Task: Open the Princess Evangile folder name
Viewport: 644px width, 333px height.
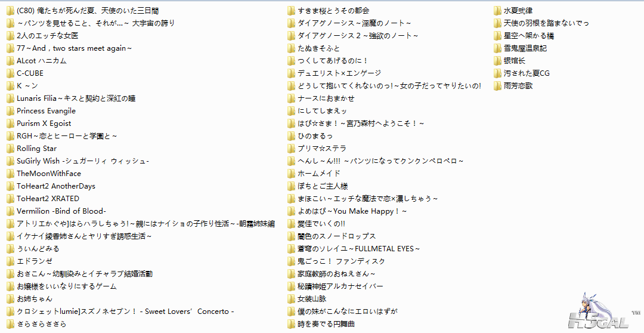Action: pos(46,111)
